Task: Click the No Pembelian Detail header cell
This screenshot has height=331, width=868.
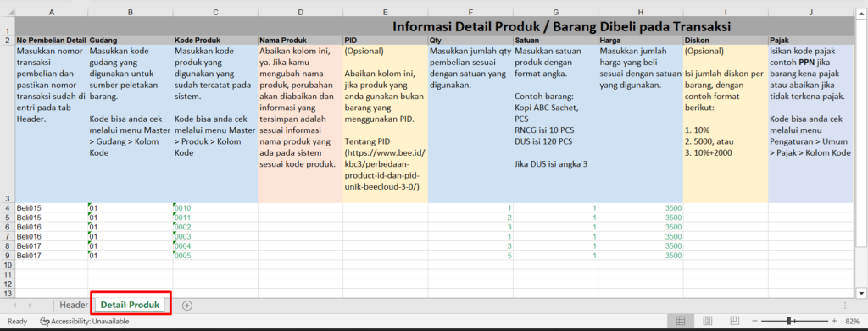Action: pyautogui.click(x=52, y=41)
